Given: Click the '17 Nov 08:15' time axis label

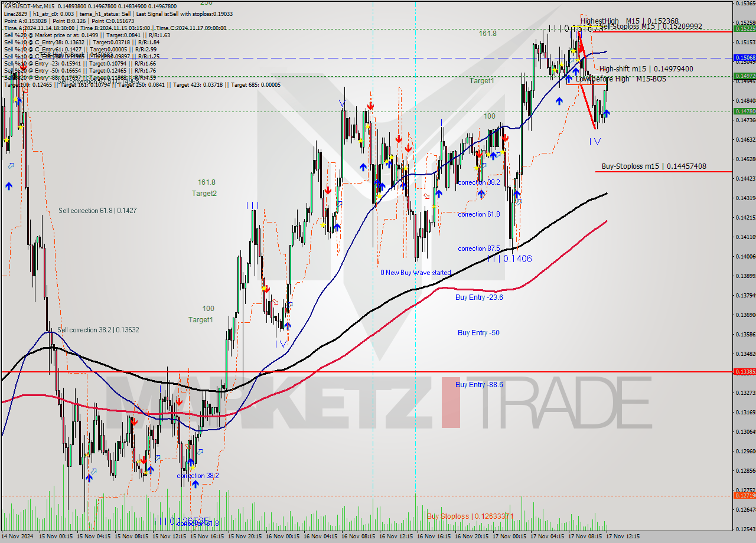Looking at the screenshot, I should coord(585,537).
